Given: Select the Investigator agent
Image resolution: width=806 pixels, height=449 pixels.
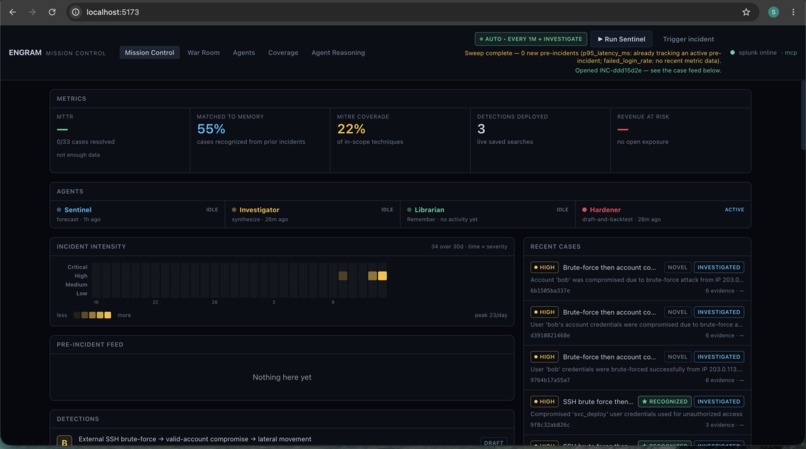Looking at the screenshot, I should tap(313, 214).
